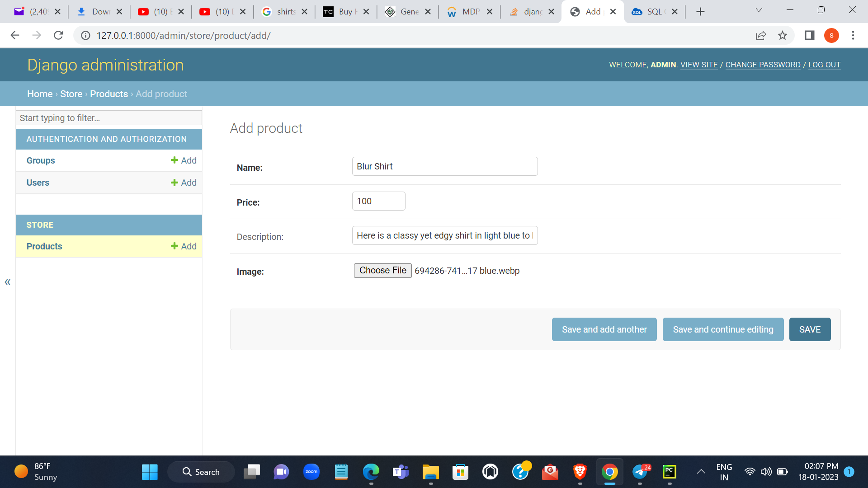The height and width of the screenshot is (488, 868).
Task: Click the browser back arrow
Action: pos(15,35)
